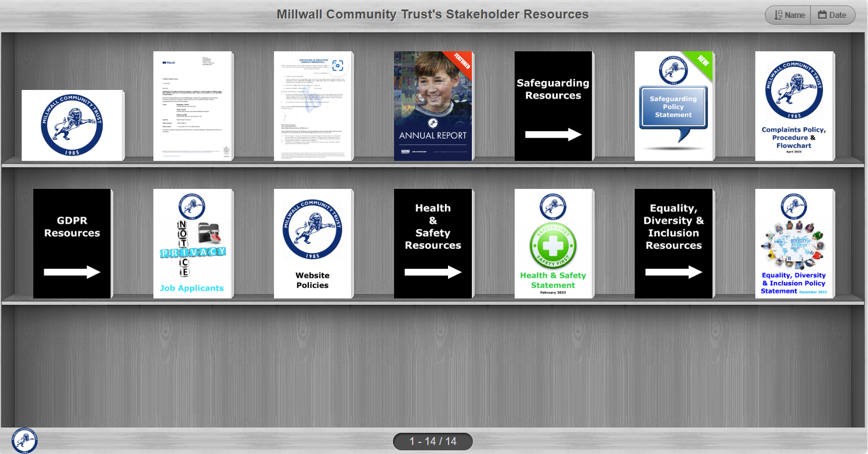Sort the bookshelf by Name
The width and height of the screenshot is (868, 454).
coord(789,15)
